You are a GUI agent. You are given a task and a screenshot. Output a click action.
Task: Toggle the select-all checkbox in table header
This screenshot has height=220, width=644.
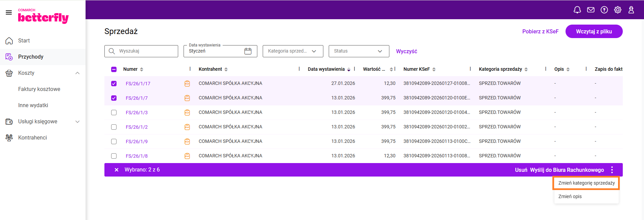(x=114, y=69)
